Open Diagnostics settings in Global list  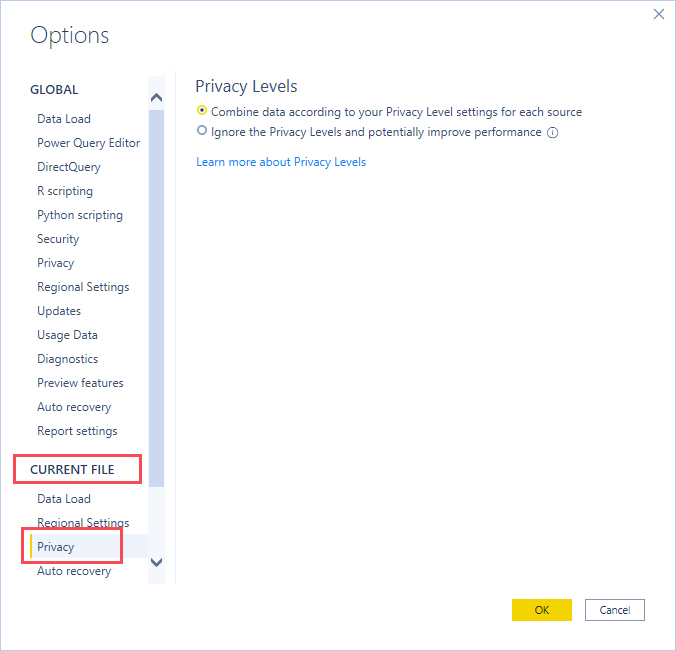point(67,359)
